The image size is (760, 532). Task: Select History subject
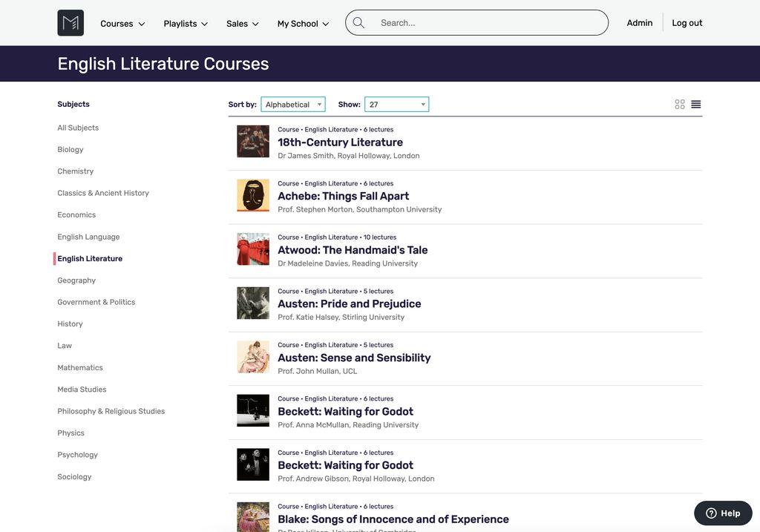click(x=71, y=324)
